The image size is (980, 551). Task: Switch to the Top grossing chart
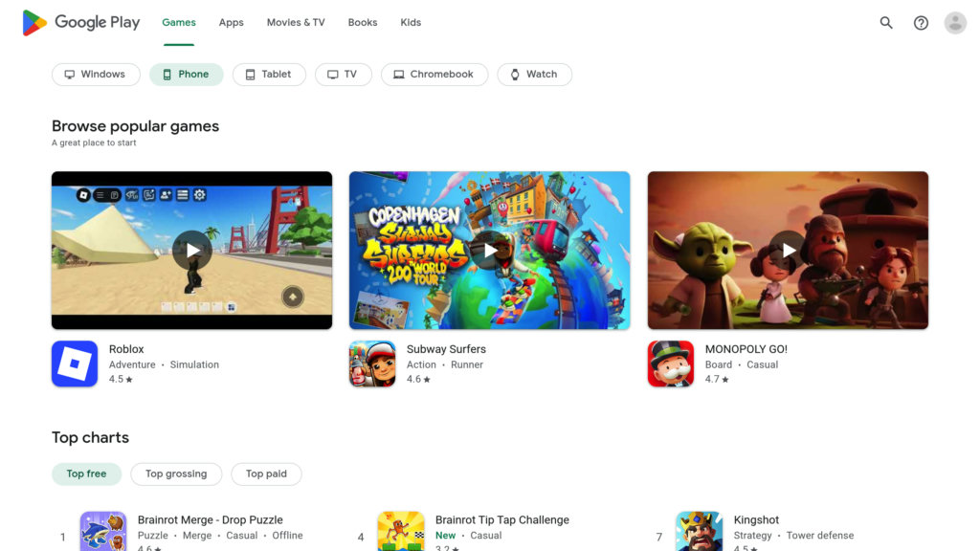coord(176,474)
